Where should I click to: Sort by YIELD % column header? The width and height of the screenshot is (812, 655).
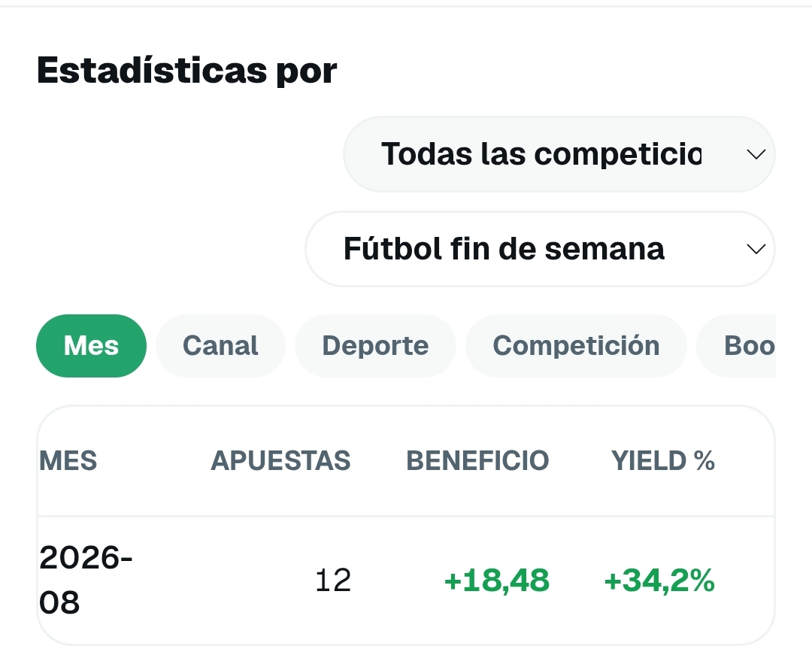coord(663,461)
